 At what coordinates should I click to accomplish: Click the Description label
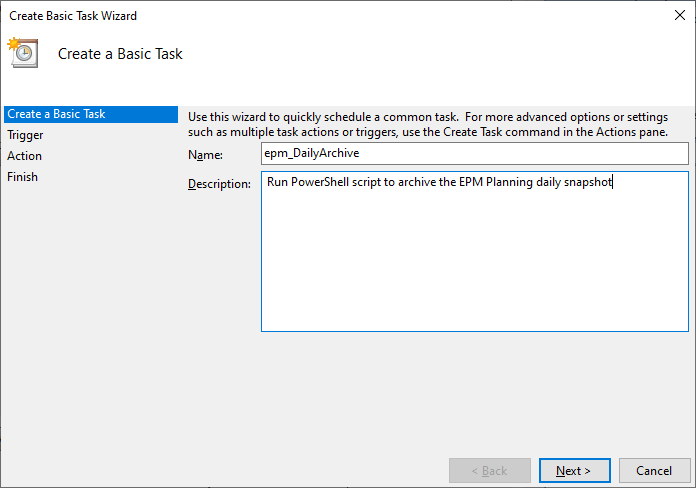point(219,185)
